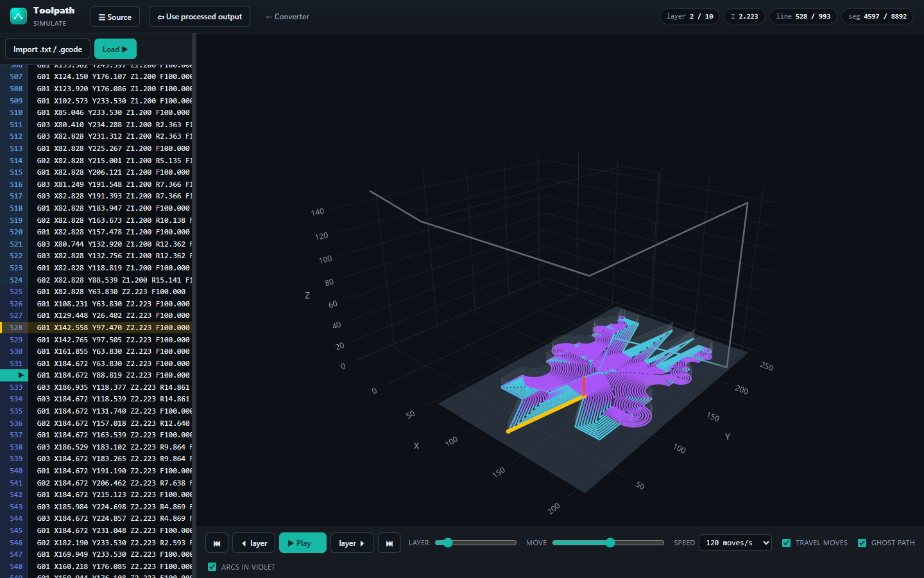Select gcode line 540 G01 Y191.190
This screenshot has height=578, width=924.
pyautogui.click(x=96, y=471)
